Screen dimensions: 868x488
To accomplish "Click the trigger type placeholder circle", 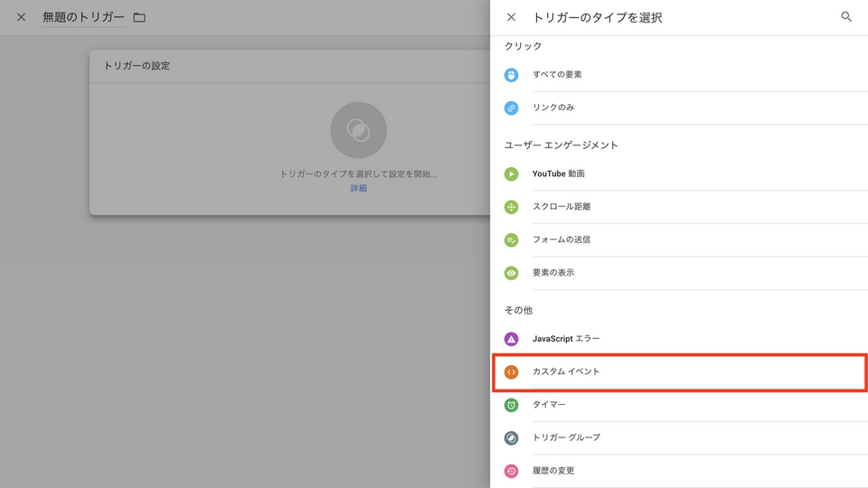I will 359,131.
